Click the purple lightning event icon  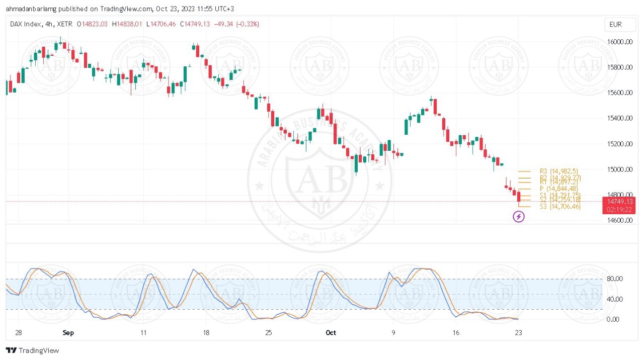tap(519, 217)
